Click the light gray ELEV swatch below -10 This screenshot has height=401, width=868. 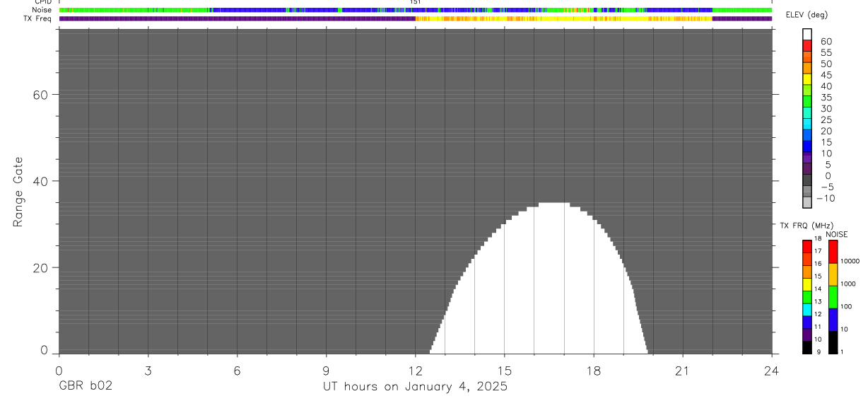[x=807, y=202]
